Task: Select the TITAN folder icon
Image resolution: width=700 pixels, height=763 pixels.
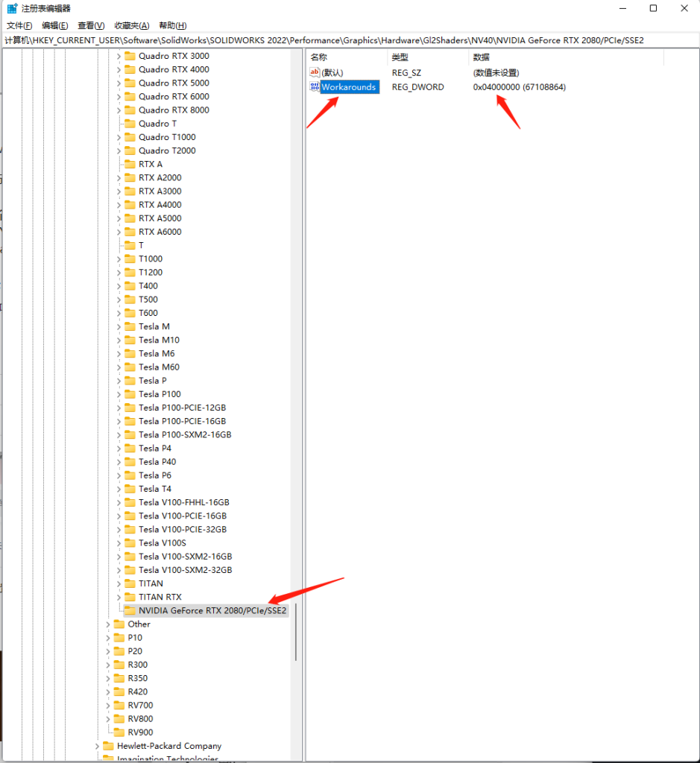Action: coord(130,583)
